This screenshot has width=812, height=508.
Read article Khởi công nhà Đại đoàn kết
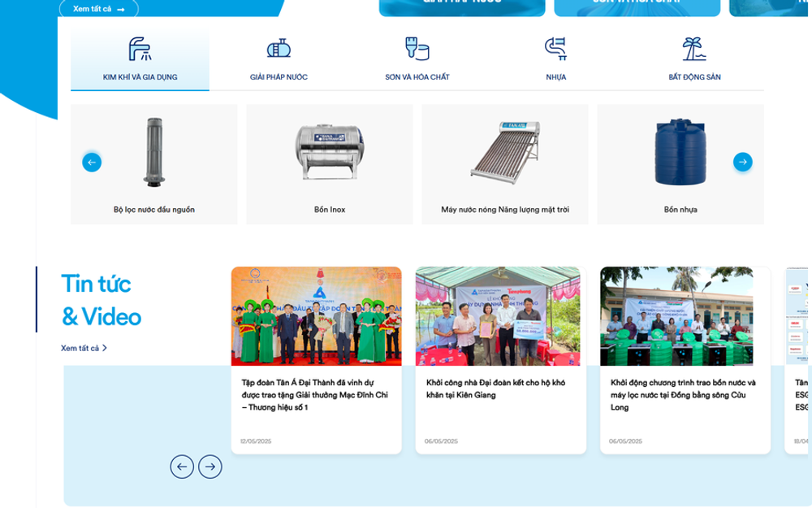click(x=495, y=389)
